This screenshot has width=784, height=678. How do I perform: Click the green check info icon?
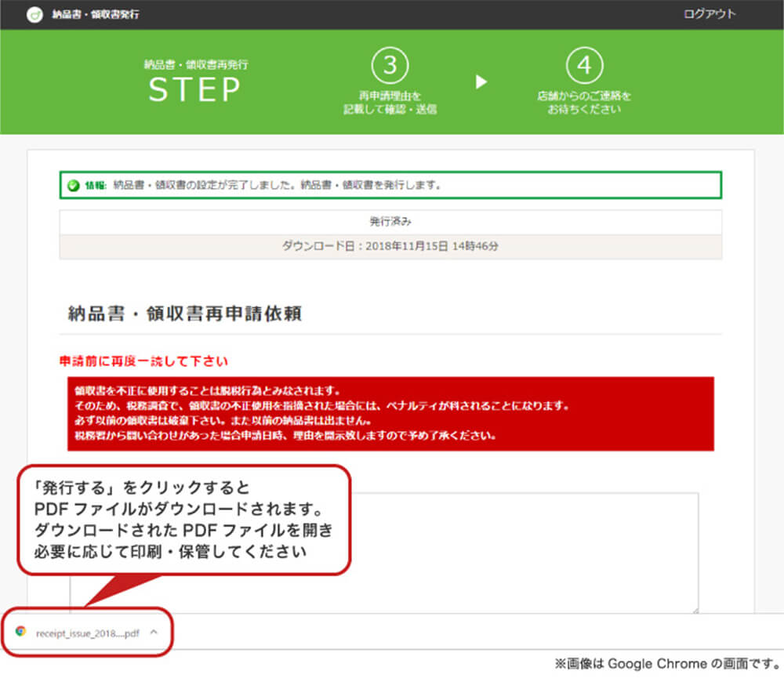[x=74, y=186]
